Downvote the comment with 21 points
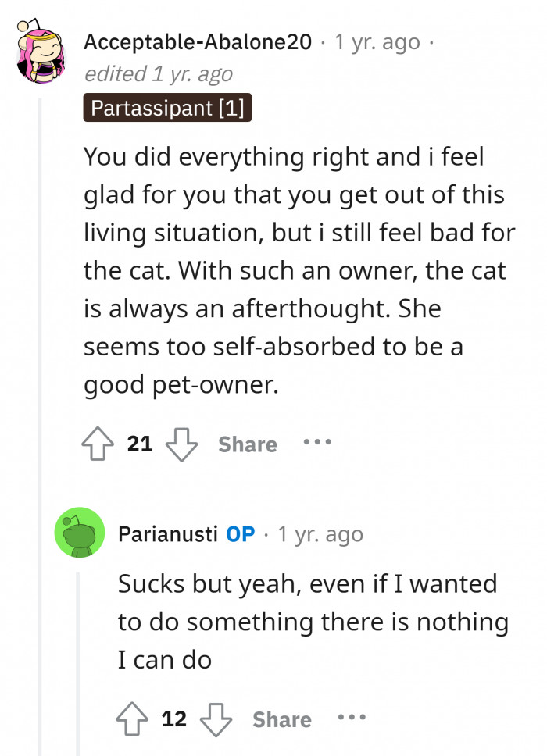The image size is (547, 756). pos(181,444)
